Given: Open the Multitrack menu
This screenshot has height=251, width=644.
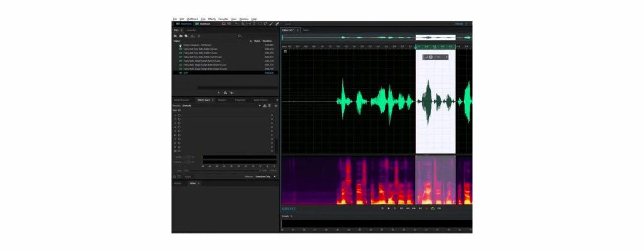Looking at the screenshot, I should tap(192, 19).
